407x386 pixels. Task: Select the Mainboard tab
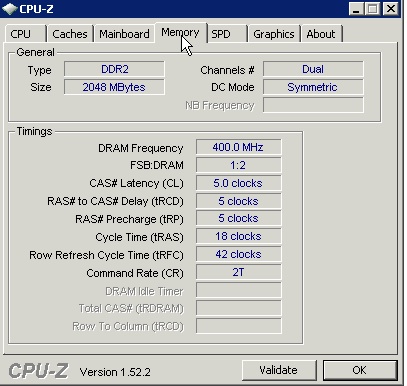(x=124, y=34)
